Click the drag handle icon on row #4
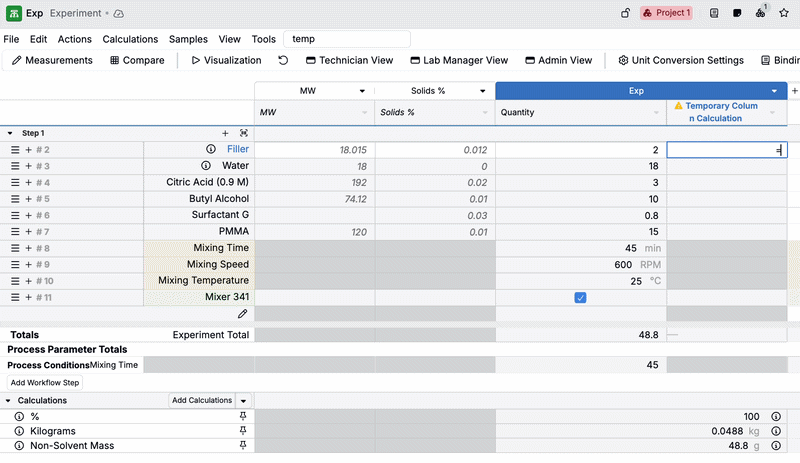 coord(15,183)
